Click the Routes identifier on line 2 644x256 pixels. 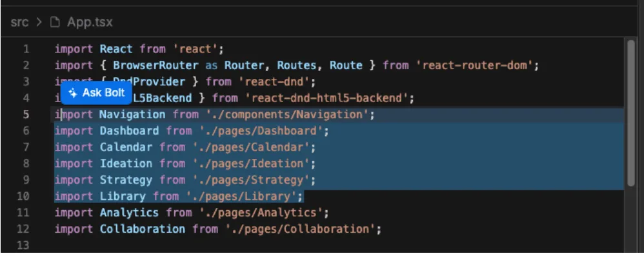click(x=297, y=65)
